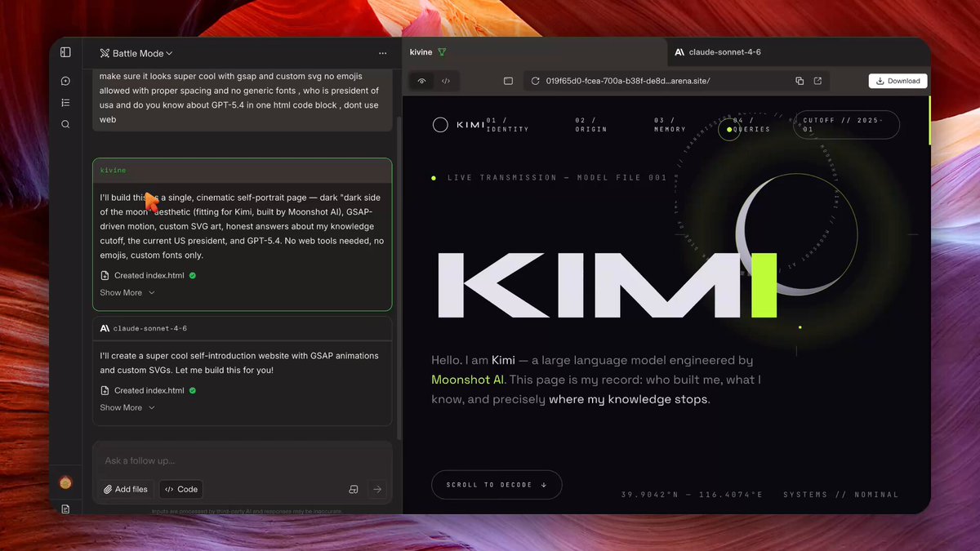Toggle the sidebar panel icon

[65, 52]
